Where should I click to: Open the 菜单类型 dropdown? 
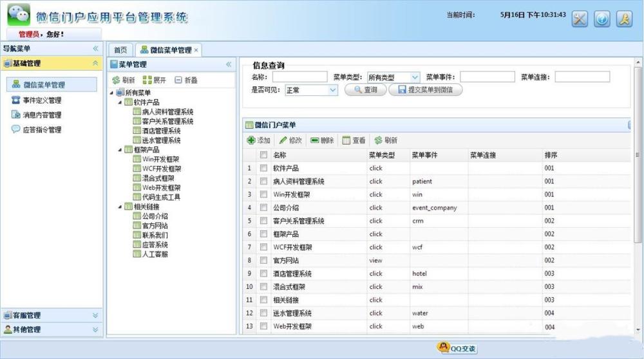415,77
